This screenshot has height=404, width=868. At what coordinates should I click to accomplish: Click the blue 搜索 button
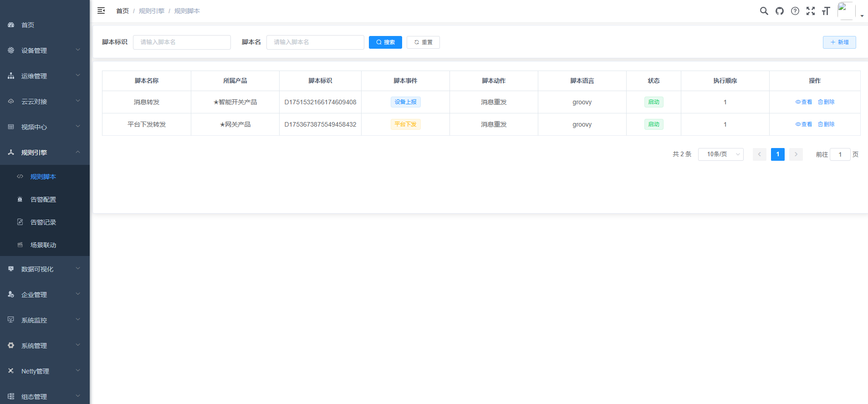(385, 42)
